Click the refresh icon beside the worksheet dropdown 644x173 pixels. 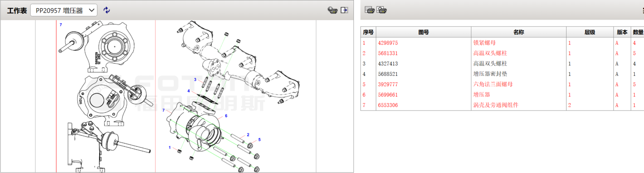pyautogui.click(x=107, y=10)
